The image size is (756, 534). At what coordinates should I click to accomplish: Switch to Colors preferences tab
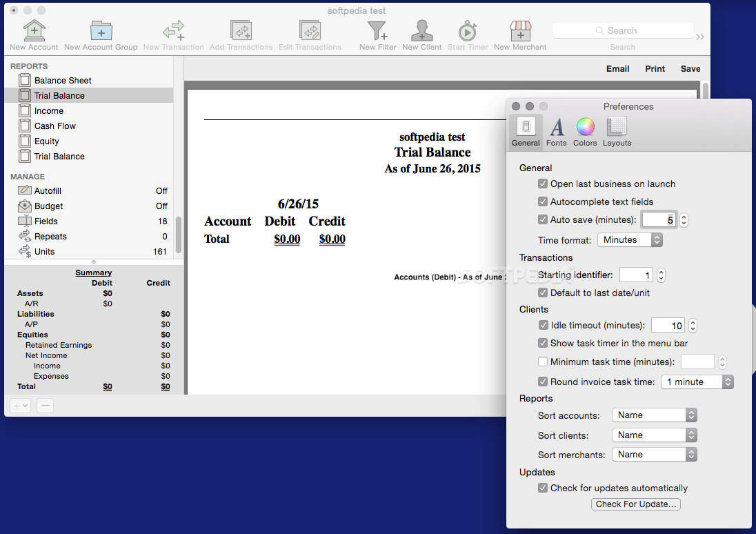pos(585,131)
